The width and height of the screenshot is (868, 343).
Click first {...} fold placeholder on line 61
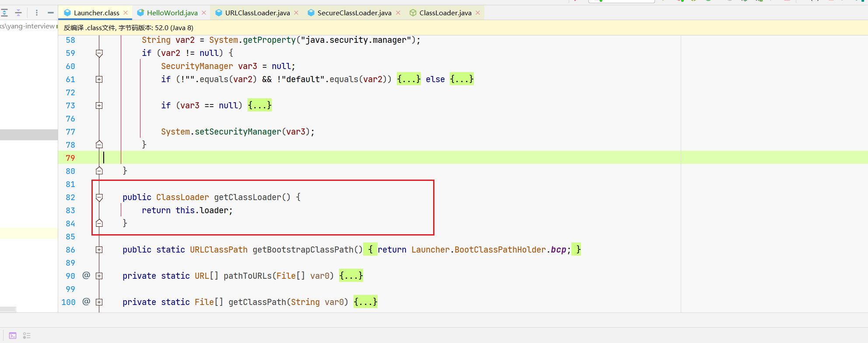point(409,79)
